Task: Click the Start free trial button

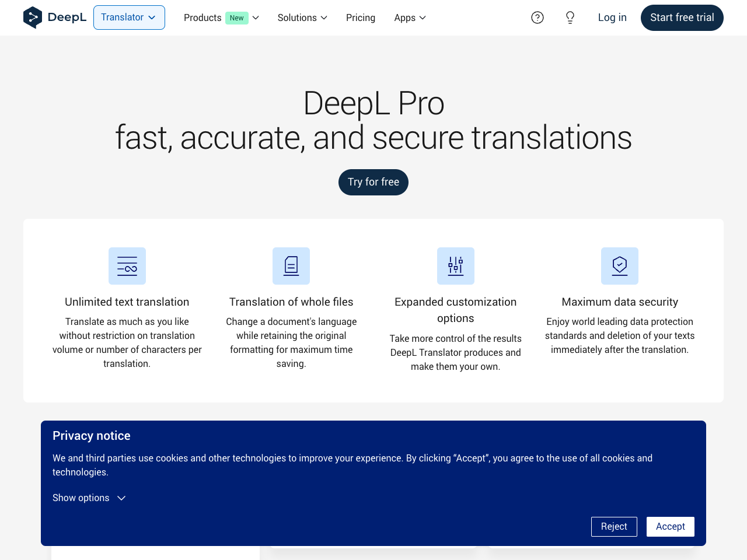Action: (x=682, y=17)
